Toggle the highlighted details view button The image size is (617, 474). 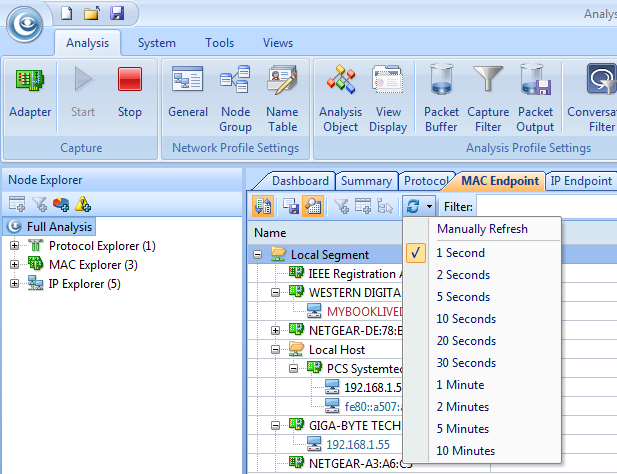coord(313,206)
